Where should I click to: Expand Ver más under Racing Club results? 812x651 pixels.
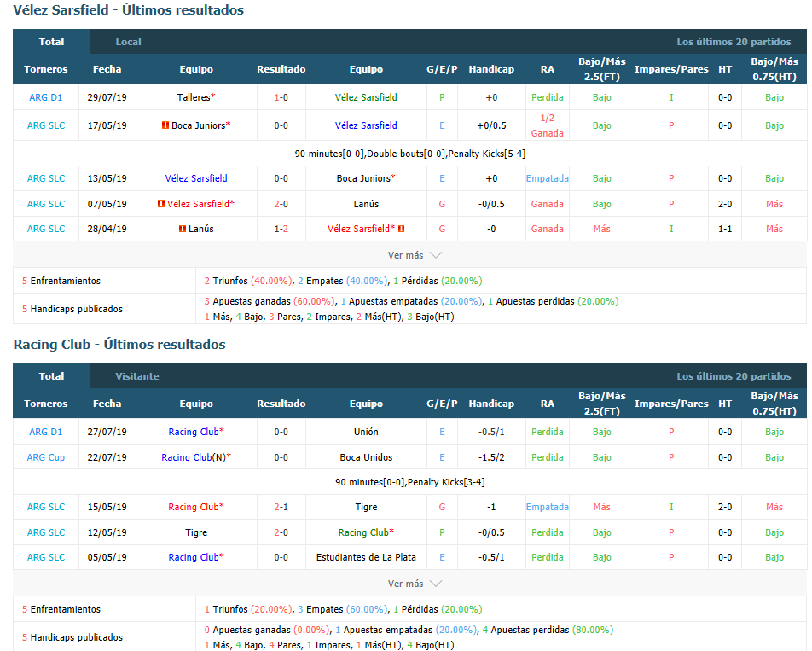tap(414, 584)
